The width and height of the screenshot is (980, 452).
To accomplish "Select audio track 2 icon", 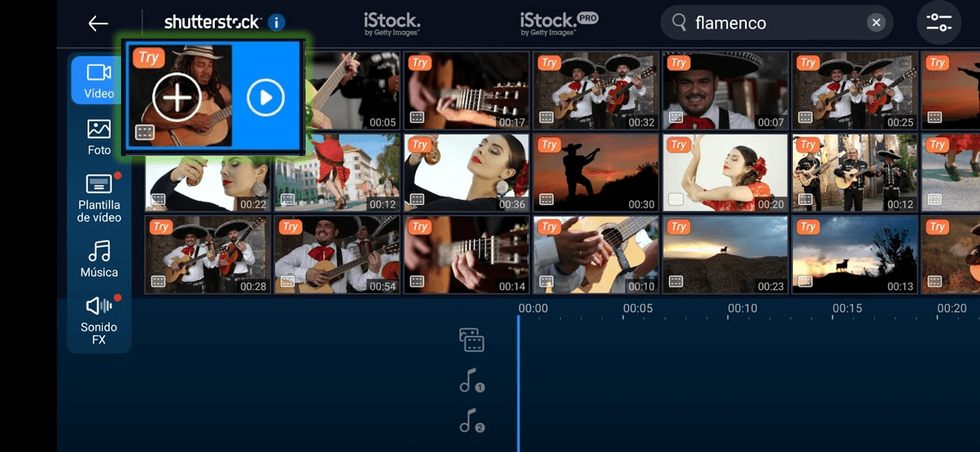I will pos(471,421).
